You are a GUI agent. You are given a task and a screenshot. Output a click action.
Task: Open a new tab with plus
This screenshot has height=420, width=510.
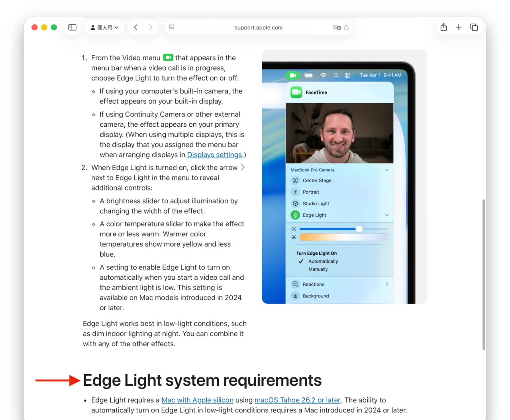pyautogui.click(x=459, y=27)
